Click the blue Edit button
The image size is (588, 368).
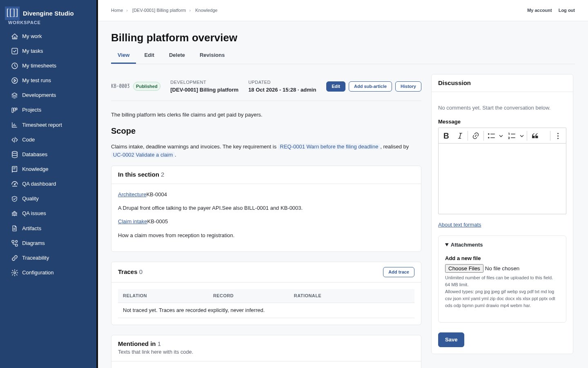click(336, 86)
